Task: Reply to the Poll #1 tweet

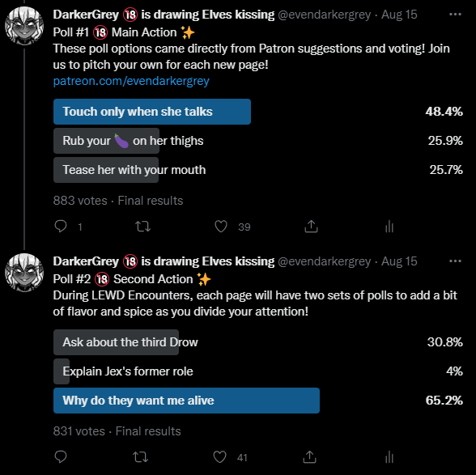Action: 61,227
